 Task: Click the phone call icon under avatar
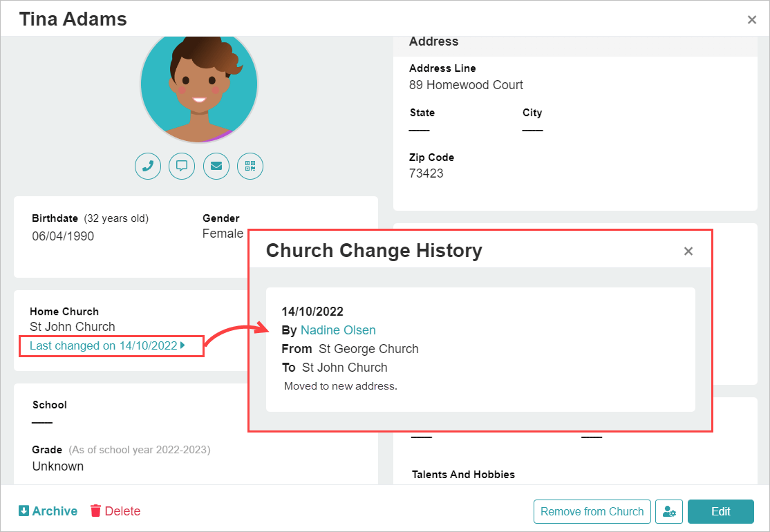click(148, 167)
